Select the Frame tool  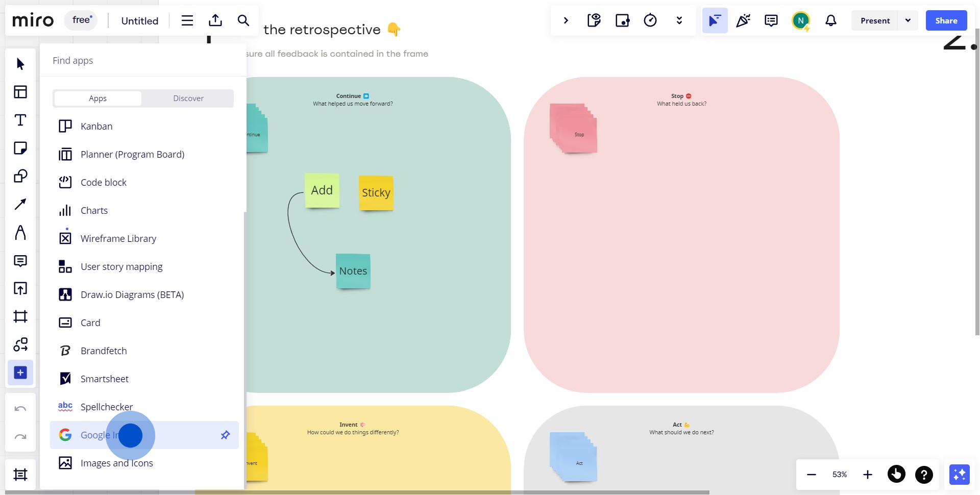[x=20, y=316]
